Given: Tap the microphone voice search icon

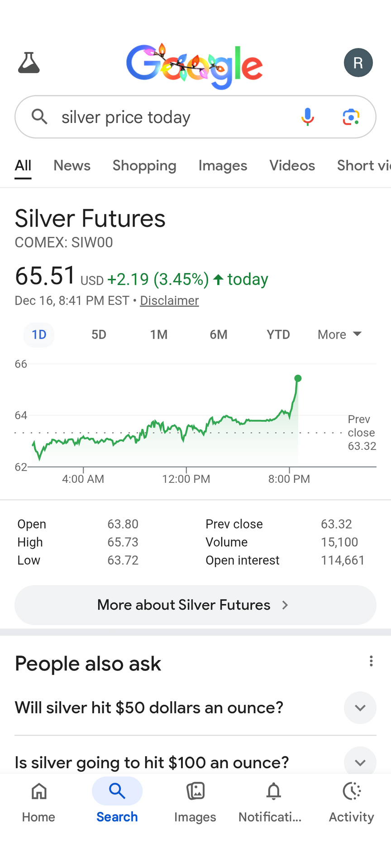Looking at the screenshot, I should pos(308,117).
